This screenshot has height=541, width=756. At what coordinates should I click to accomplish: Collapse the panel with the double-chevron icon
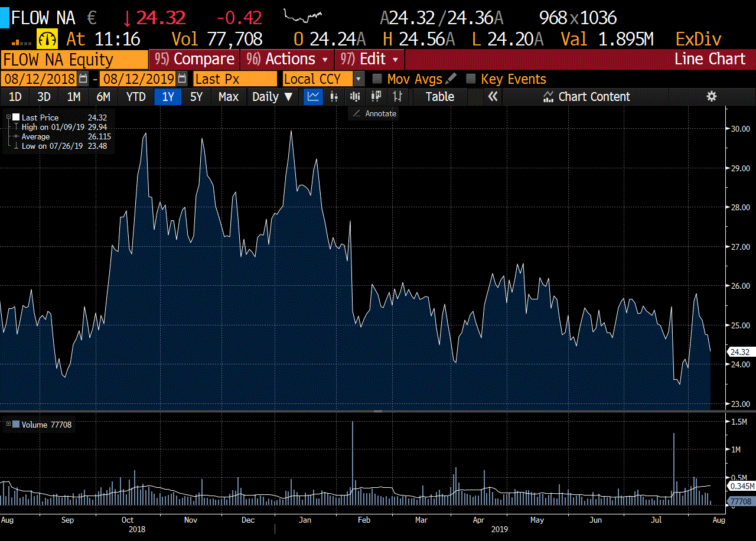tap(493, 97)
